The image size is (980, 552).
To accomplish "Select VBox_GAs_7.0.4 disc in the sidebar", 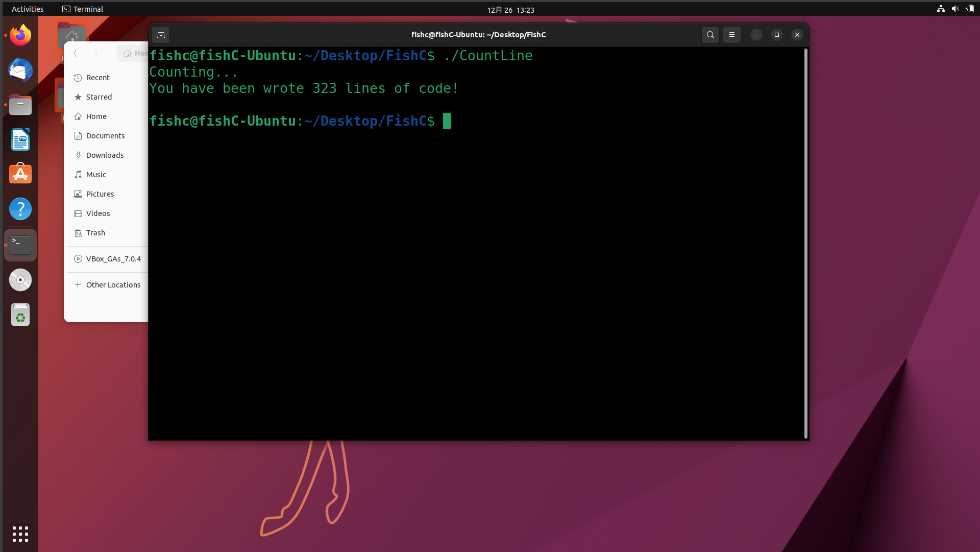I will pos(113,259).
